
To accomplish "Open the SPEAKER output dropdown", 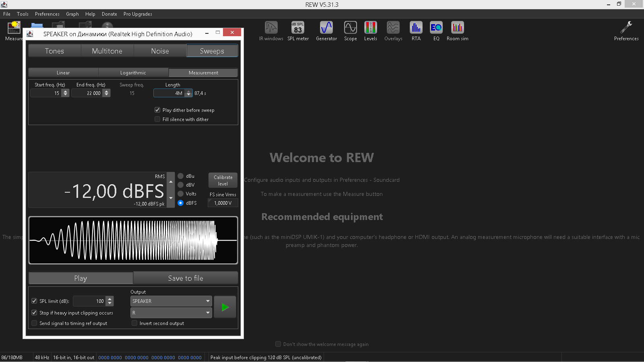I will pos(171,301).
